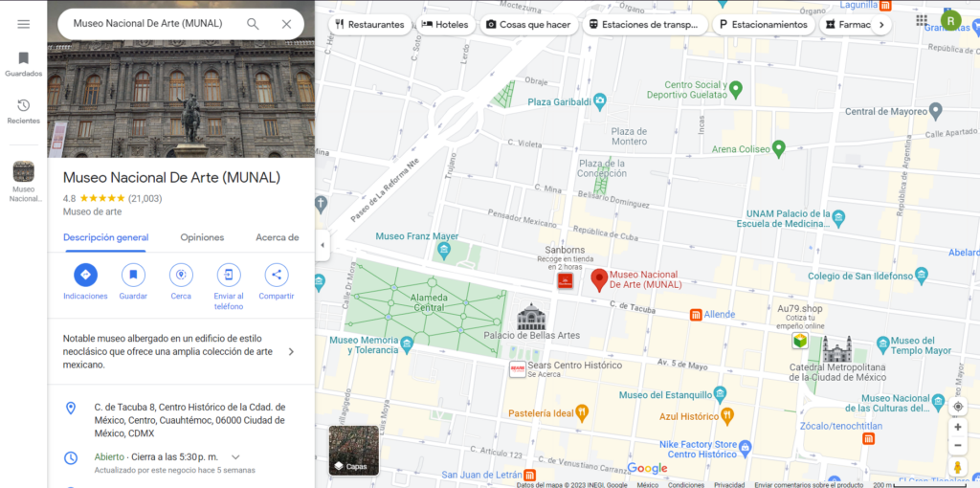The height and width of the screenshot is (488, 980).
Task: Click the Azul Histórico restaurant marker
Action: (727, 415)
